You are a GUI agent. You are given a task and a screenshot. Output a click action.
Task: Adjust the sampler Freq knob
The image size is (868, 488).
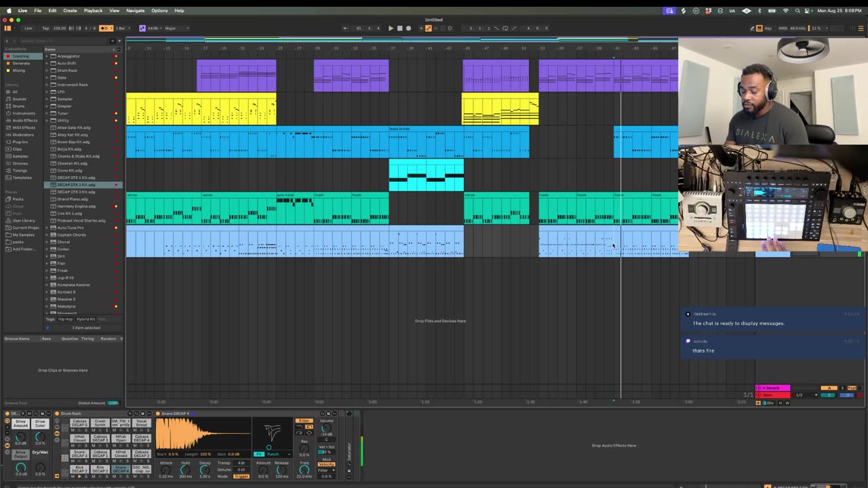coord(304,470)
